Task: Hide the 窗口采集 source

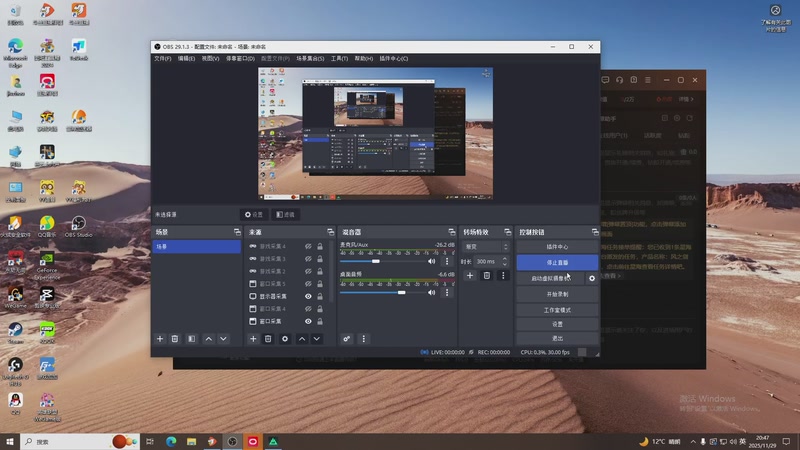Action: [x=308, y=321]
